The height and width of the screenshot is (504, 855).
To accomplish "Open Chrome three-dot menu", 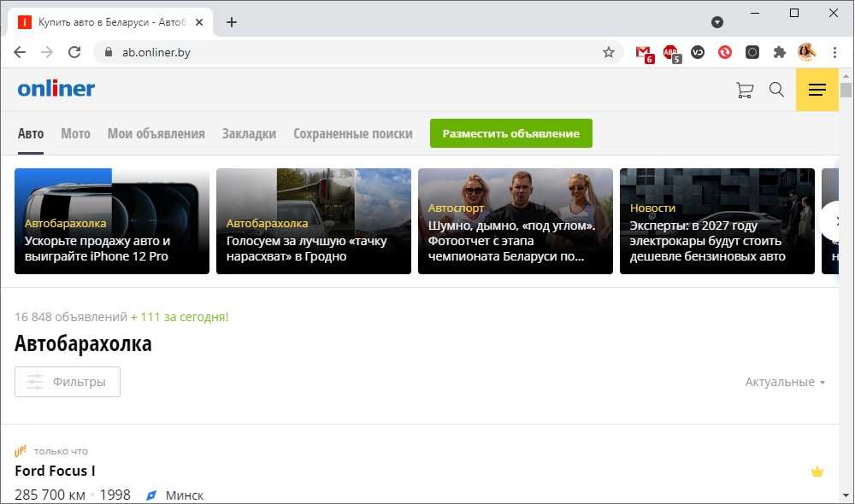I will click(834, 52).
